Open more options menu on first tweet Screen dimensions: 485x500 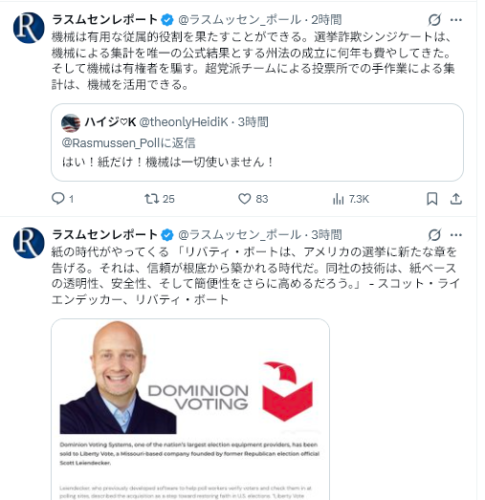[456, 20]
